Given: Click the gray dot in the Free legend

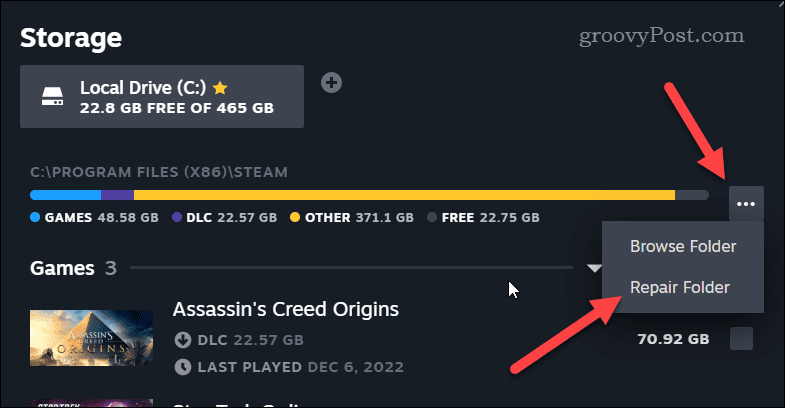Looking at the screenshot, I should 433,217.
